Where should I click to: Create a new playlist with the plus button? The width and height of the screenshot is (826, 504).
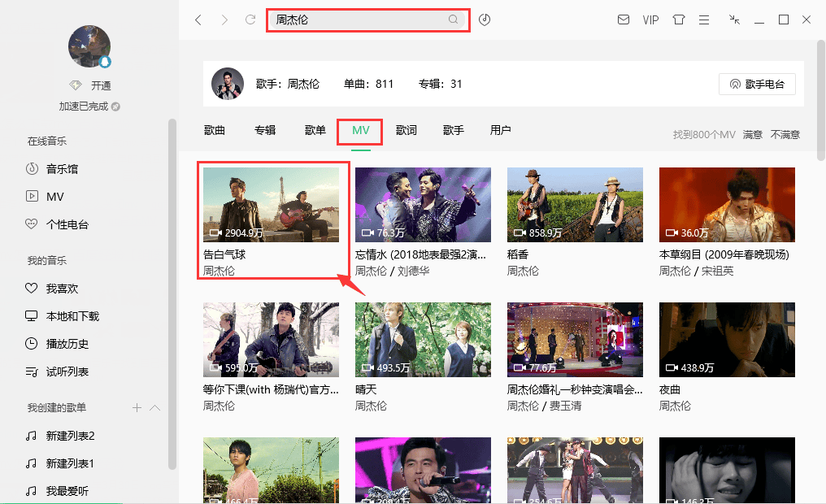click(x=137, y=407)
